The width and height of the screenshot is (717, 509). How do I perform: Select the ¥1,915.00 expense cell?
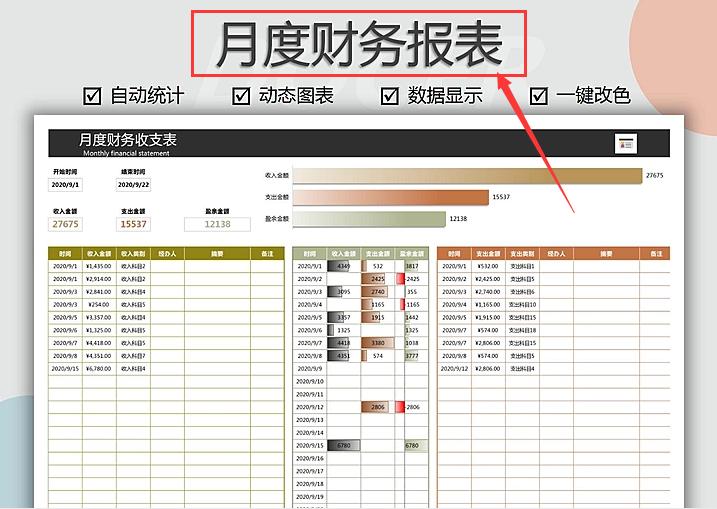click(x=488, y=317)
